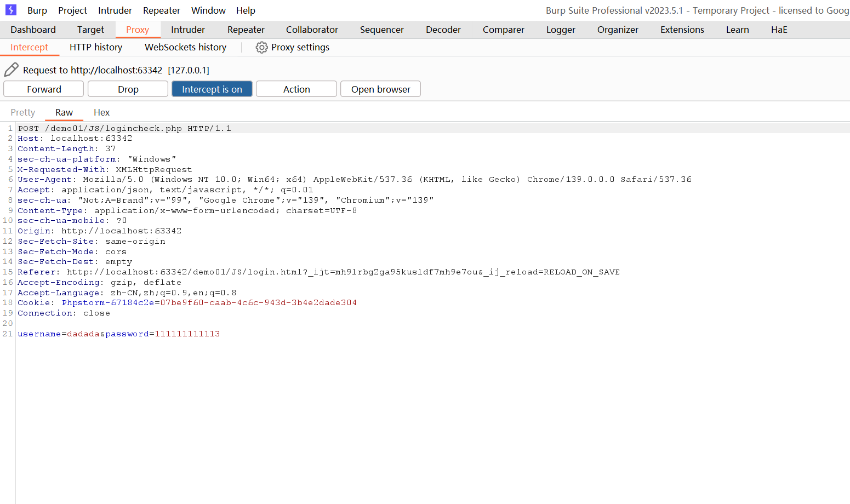Click the Referer header line
This screenshot has width=850, height=504.
coord(319,272)
